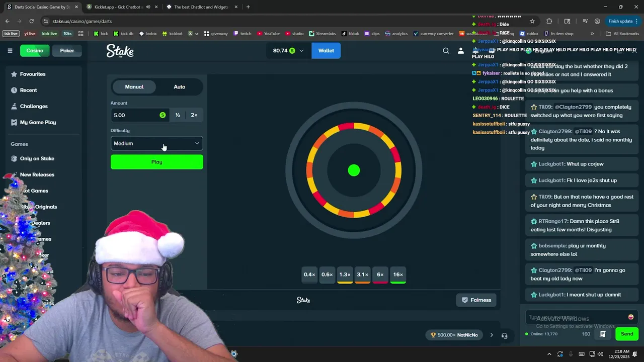Halve the bet with ½
The height and width of the screenshot is (362, 644).
[x=178, y=115]
